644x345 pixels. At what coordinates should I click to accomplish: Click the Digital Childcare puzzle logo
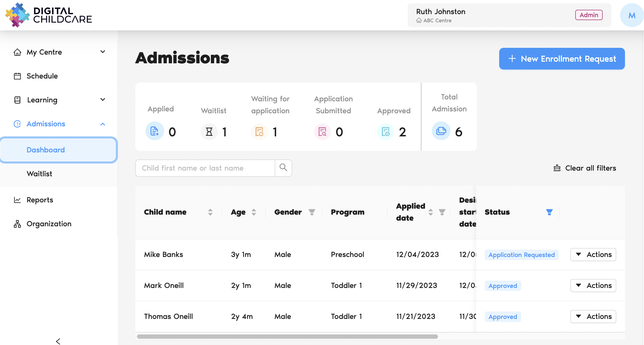[17, 15]
